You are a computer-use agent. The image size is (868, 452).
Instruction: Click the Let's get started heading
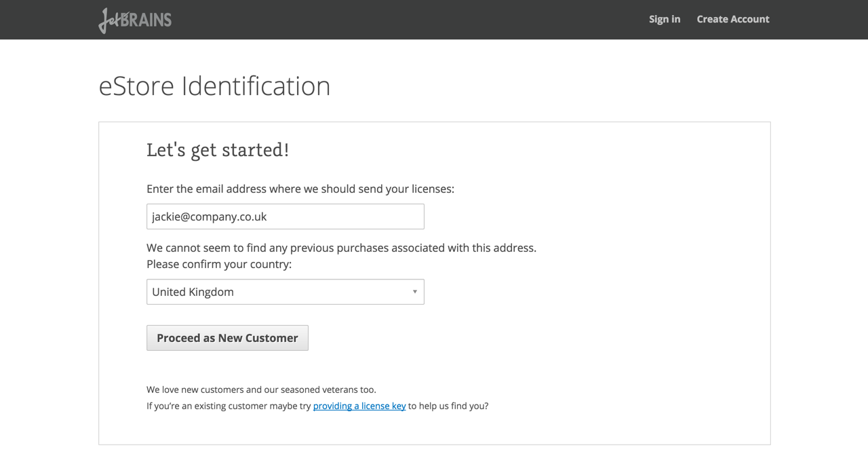[218, 149]
